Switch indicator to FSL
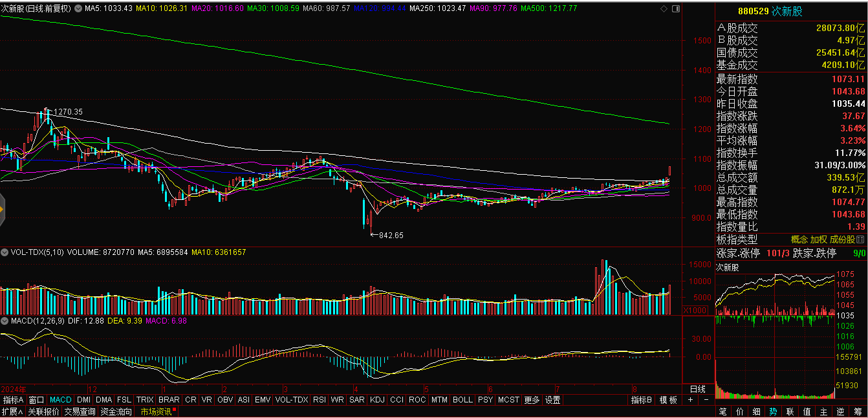Image resolution: width=868 pixels, height=418 pixels. click(x=124, y=400)
